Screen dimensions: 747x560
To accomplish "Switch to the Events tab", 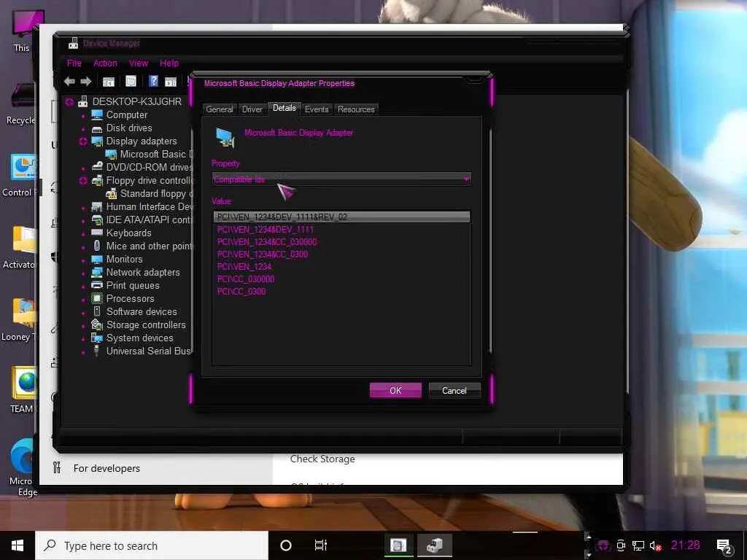I will [x=317, y=109].
